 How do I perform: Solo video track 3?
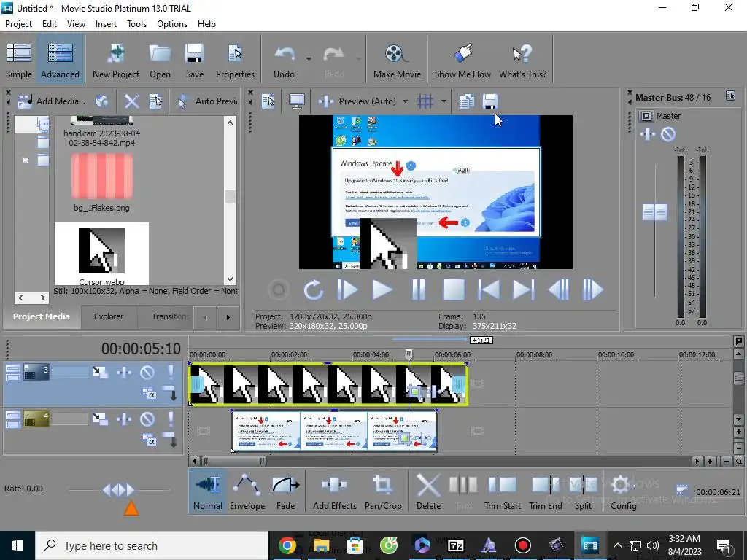171,372
